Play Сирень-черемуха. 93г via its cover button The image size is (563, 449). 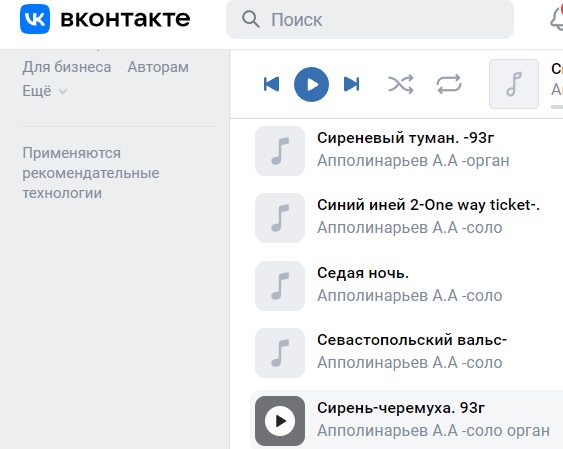(280, 421)
